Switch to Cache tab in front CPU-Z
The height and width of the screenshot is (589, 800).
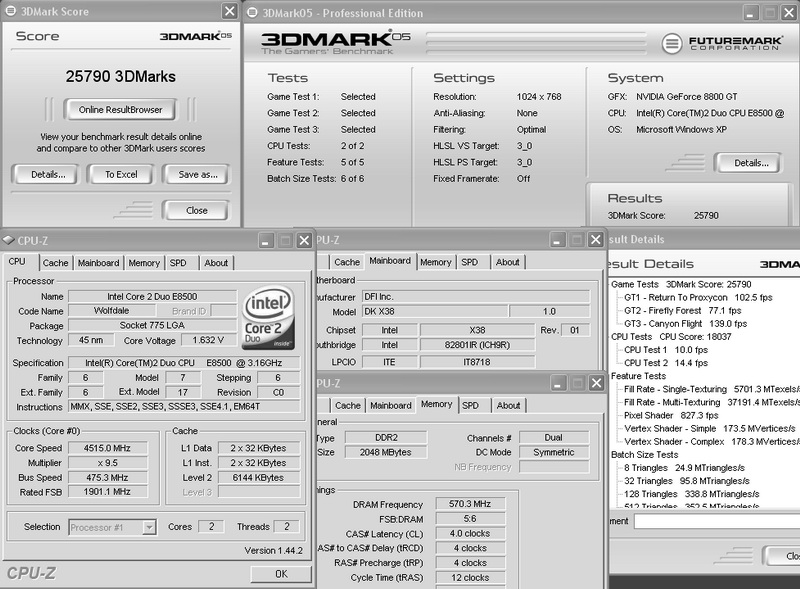pyautogui.click(x=55, y=263)
